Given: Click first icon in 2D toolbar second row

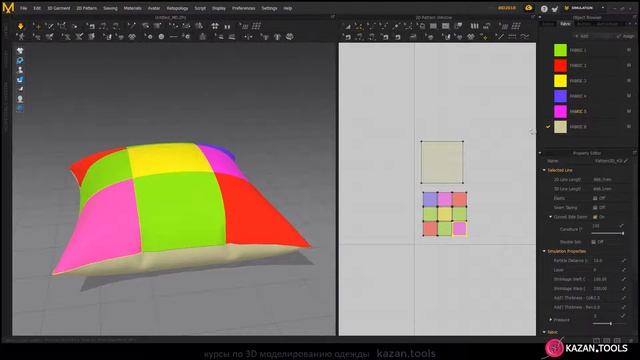Looking at the screenshot, I should (347, 37).
